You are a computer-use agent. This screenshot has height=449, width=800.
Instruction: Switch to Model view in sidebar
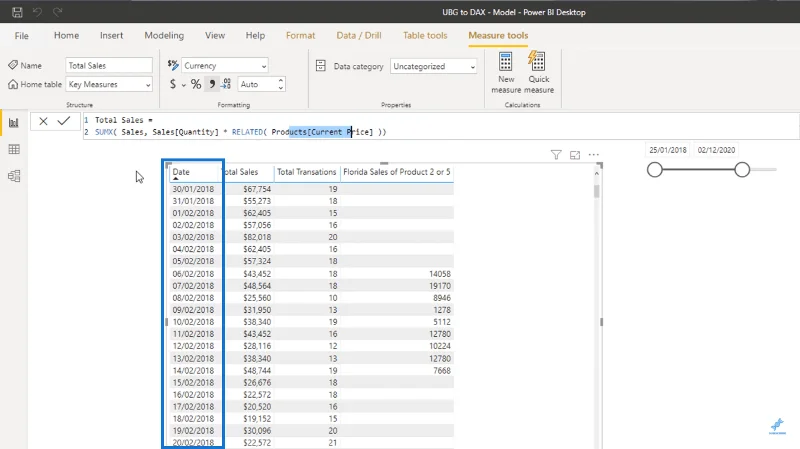click(x=14, y=176)
